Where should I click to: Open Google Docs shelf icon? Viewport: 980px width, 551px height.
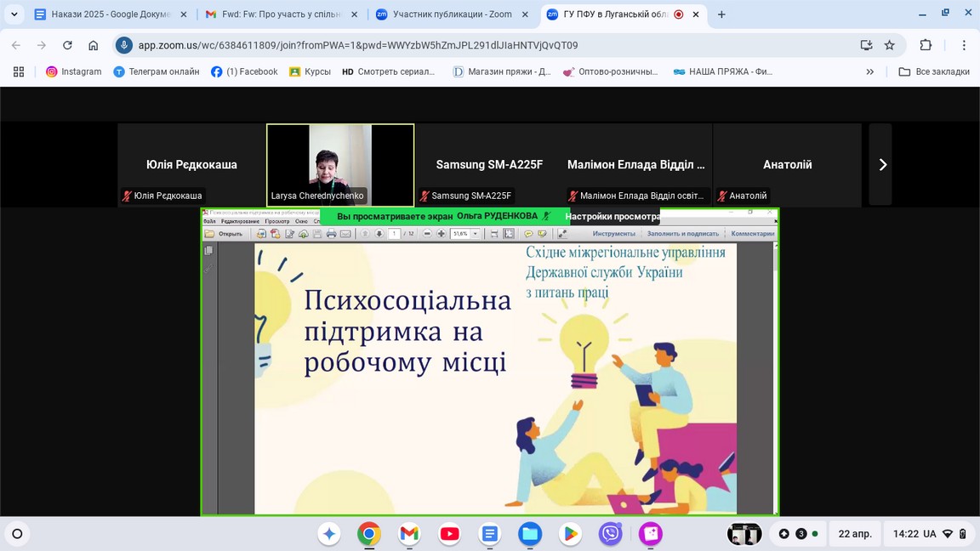pyautogui.click(x=489, y=534)
